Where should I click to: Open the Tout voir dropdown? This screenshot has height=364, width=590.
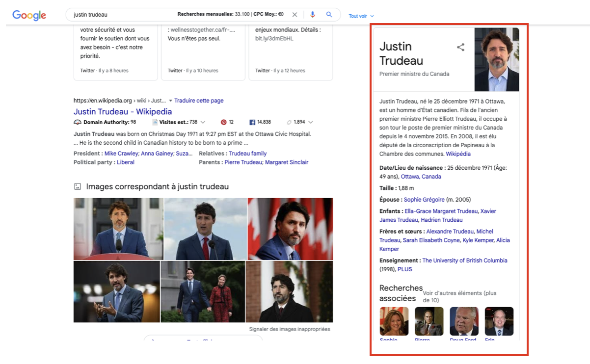[x=361, y=16]
